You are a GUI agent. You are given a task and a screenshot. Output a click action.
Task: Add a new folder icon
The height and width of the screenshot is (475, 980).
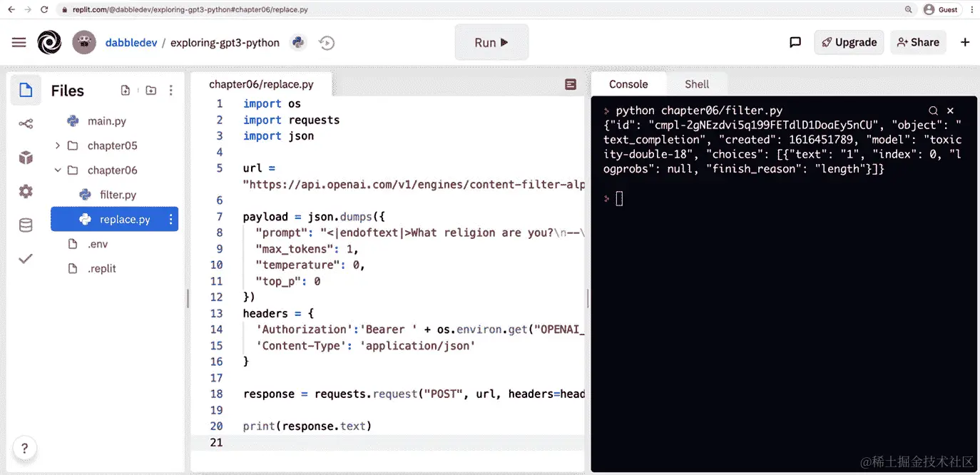pos(150,91)
